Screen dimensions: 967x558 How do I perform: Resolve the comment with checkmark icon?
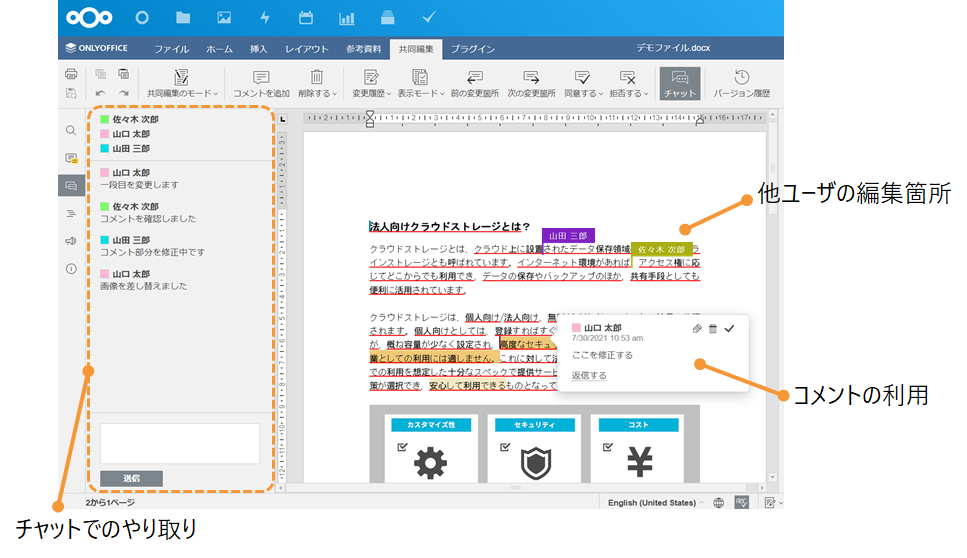(730, 329)
